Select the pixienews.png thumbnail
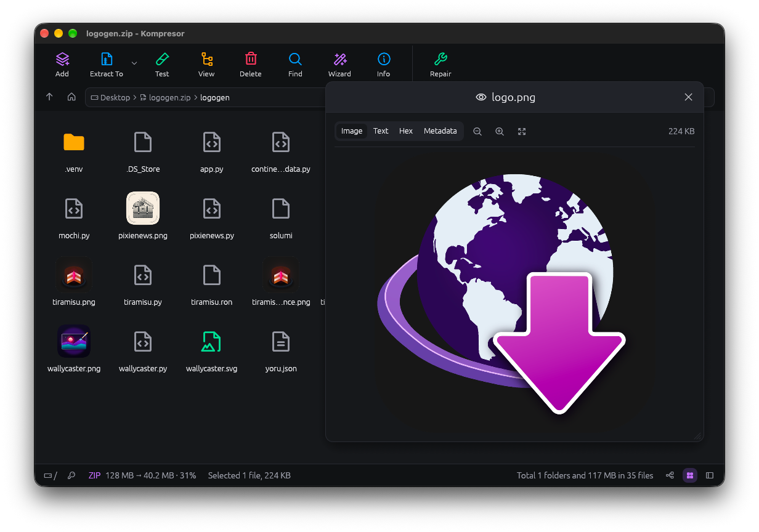This screenshot has width=759, height=532. [143, 208]
